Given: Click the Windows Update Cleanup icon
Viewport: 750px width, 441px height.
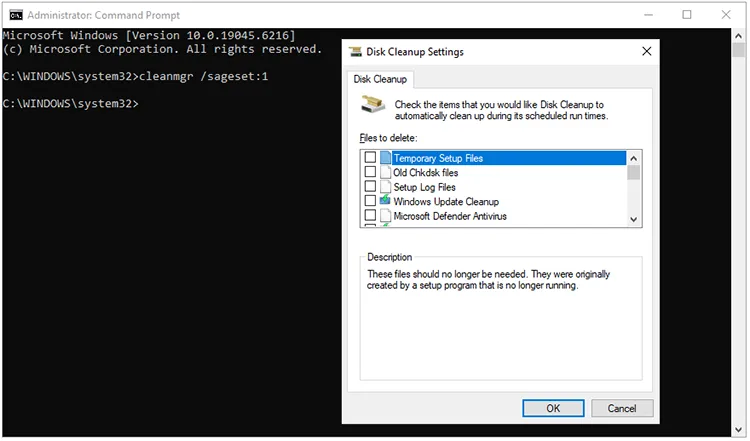Looking at the screenshot, I should 386,200.
